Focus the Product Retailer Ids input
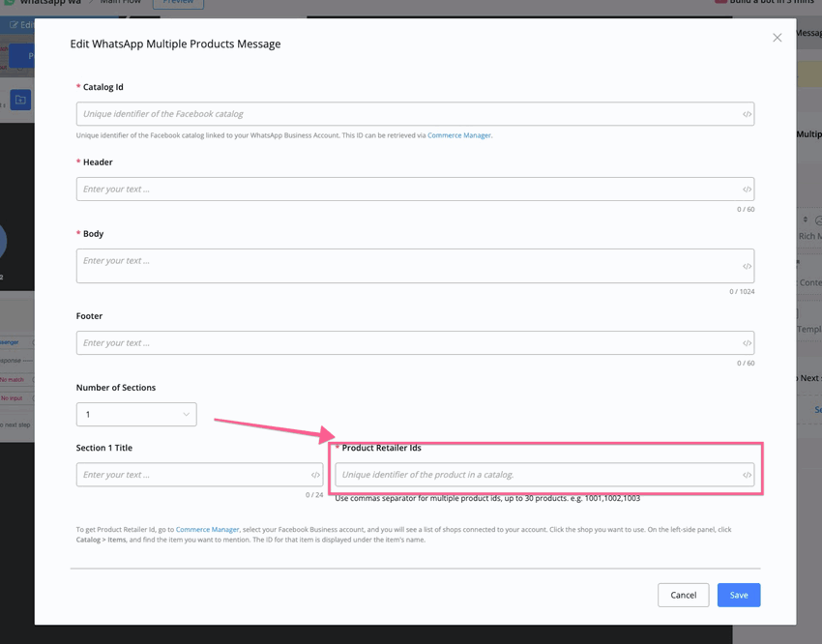 (x=537, y=475)
